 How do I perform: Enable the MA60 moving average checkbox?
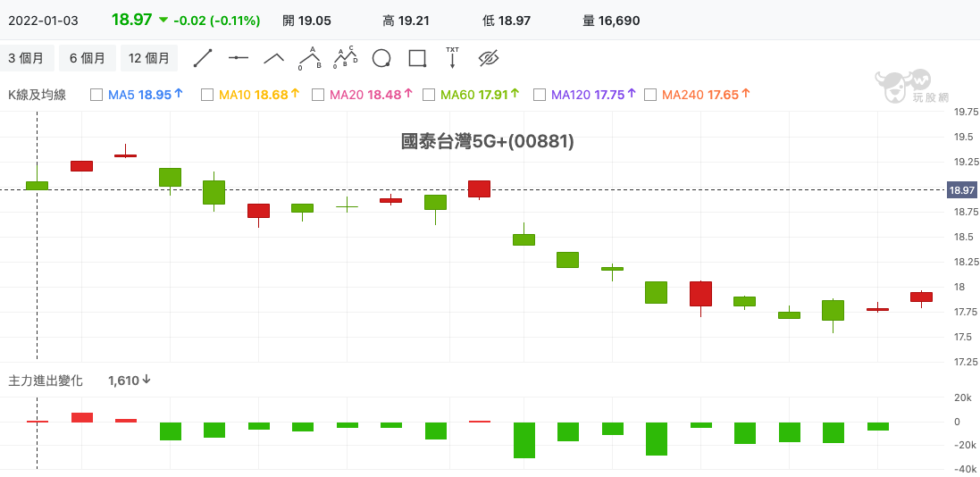point(429,95)
